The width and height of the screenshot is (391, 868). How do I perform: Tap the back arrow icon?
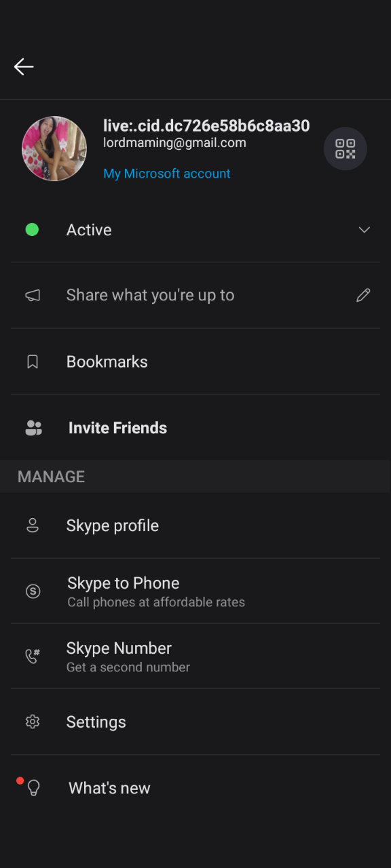24,66
